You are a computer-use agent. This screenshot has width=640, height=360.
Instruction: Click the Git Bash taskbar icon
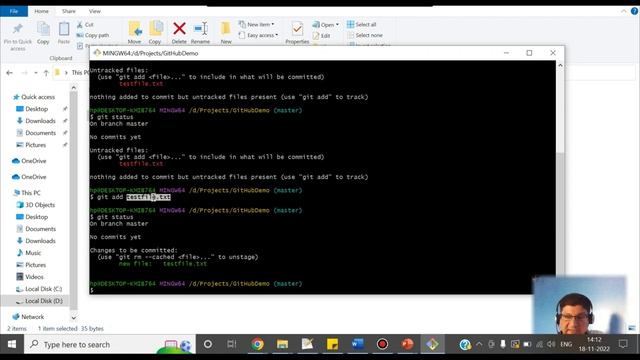(x=432, y=344)
